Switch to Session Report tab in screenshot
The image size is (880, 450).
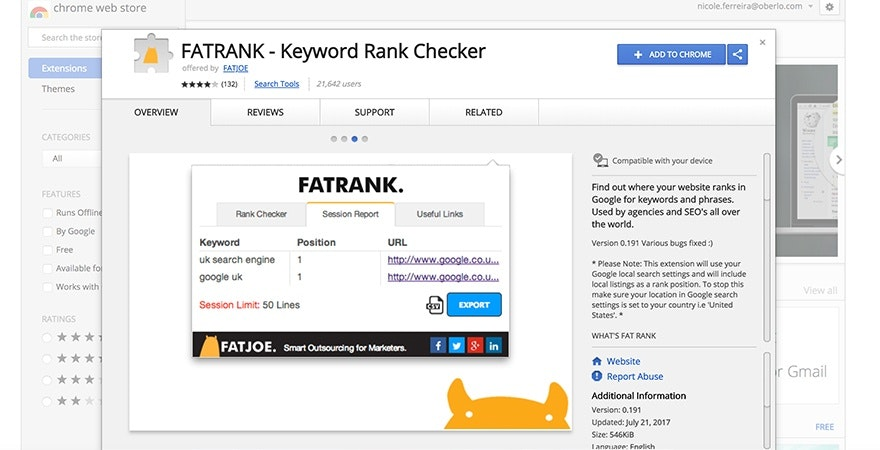350,214
